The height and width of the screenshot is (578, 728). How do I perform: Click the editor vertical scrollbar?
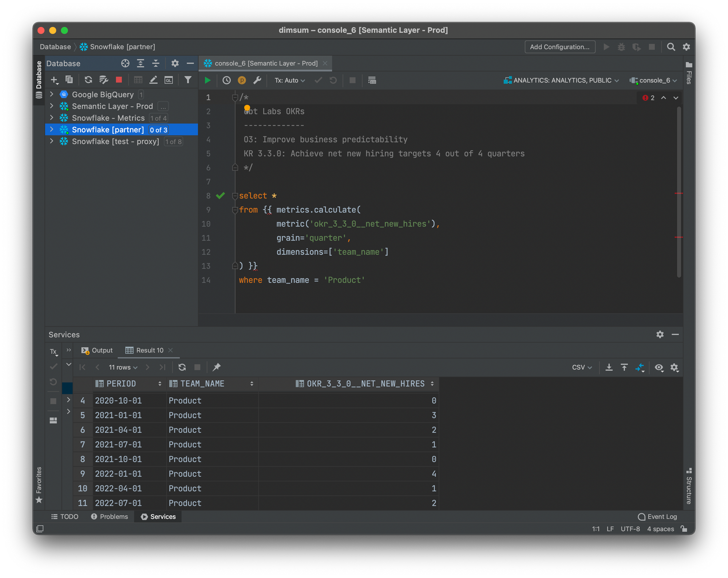pyautogui.click(x=679, y=192)
